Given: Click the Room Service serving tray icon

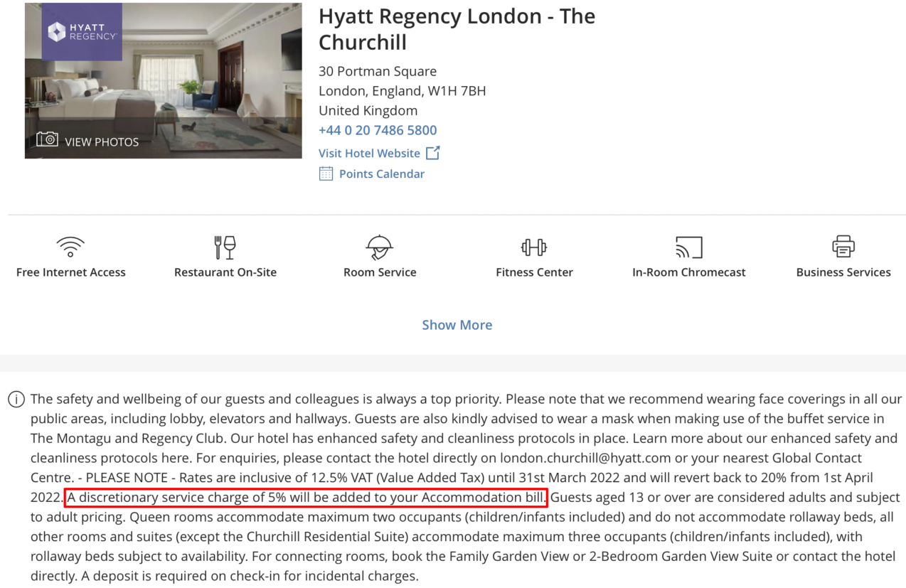Looking at the screenshot, I should [x=379, y=247].
